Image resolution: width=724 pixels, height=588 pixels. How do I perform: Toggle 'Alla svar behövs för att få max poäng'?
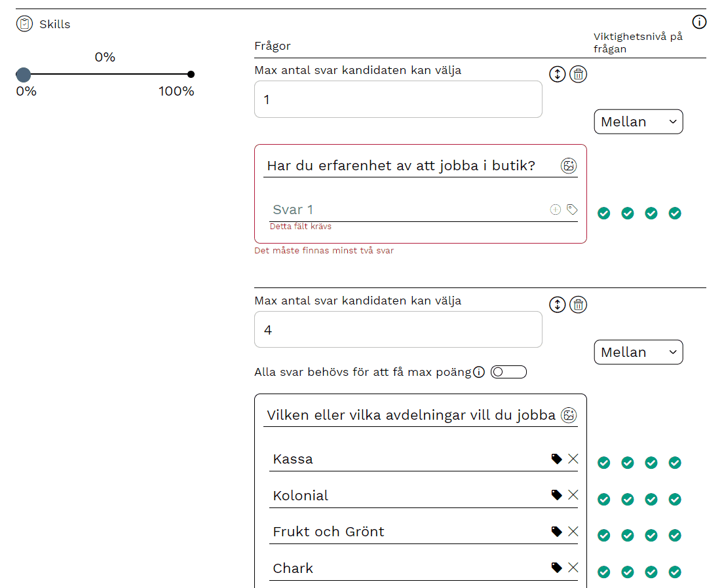pos(508,372)
